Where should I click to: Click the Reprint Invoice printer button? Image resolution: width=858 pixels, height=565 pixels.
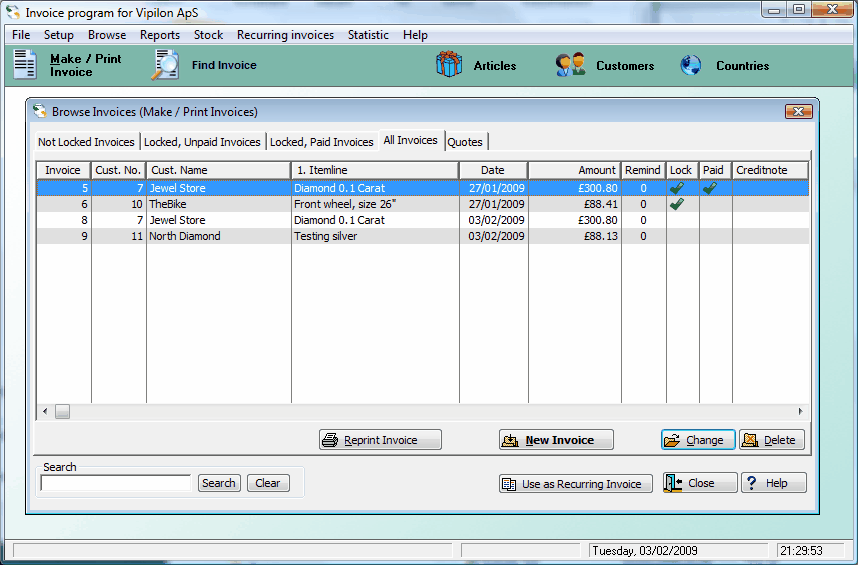[x=380, y=440]
